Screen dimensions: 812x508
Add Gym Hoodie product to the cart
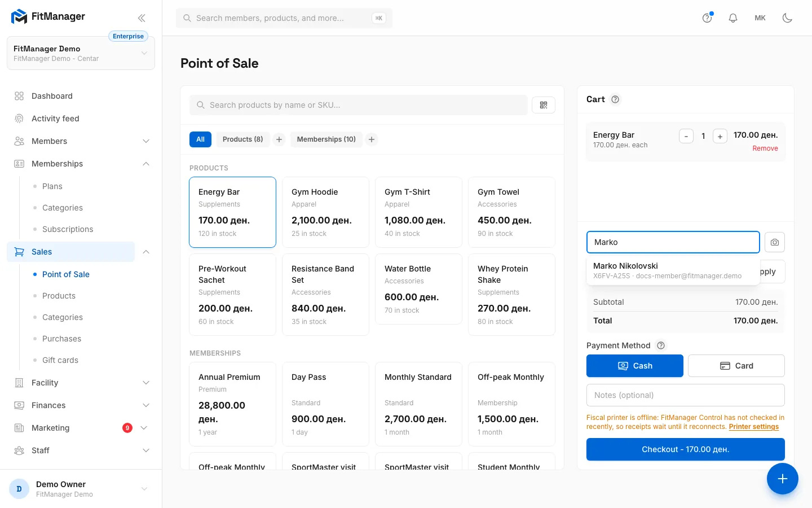tap(325, 212)
